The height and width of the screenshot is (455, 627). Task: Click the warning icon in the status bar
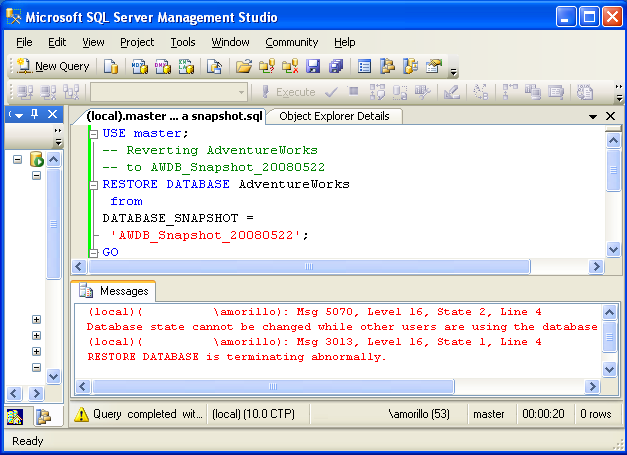coord(82,414)
